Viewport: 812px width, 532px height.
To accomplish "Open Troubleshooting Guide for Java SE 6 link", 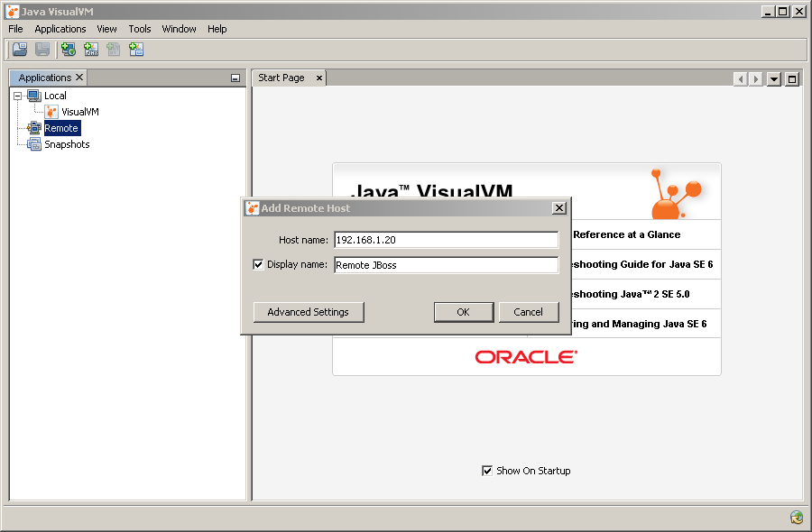I will [x=641, y=264].
